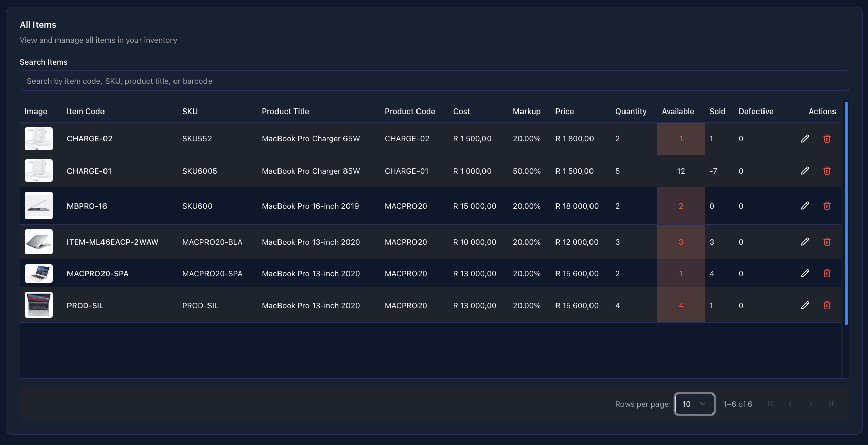Click SKU600 cell

(x=197, y=206)
